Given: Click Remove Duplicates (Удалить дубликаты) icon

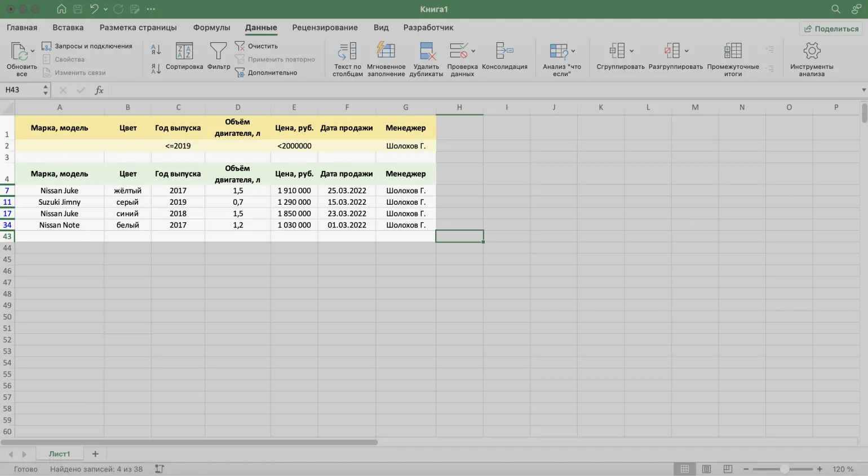Looking at the screenshot, I should 427,52.
